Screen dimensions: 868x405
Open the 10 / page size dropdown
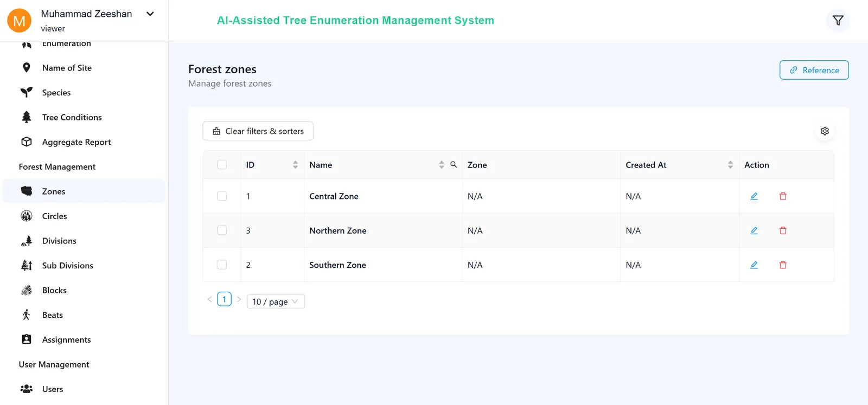coord(276,301)
